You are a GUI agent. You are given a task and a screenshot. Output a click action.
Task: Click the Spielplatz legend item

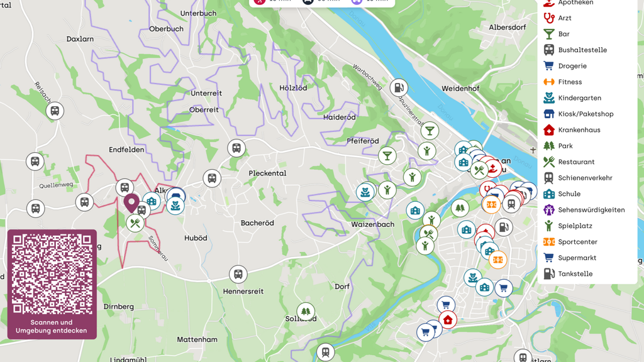(574, 226)
